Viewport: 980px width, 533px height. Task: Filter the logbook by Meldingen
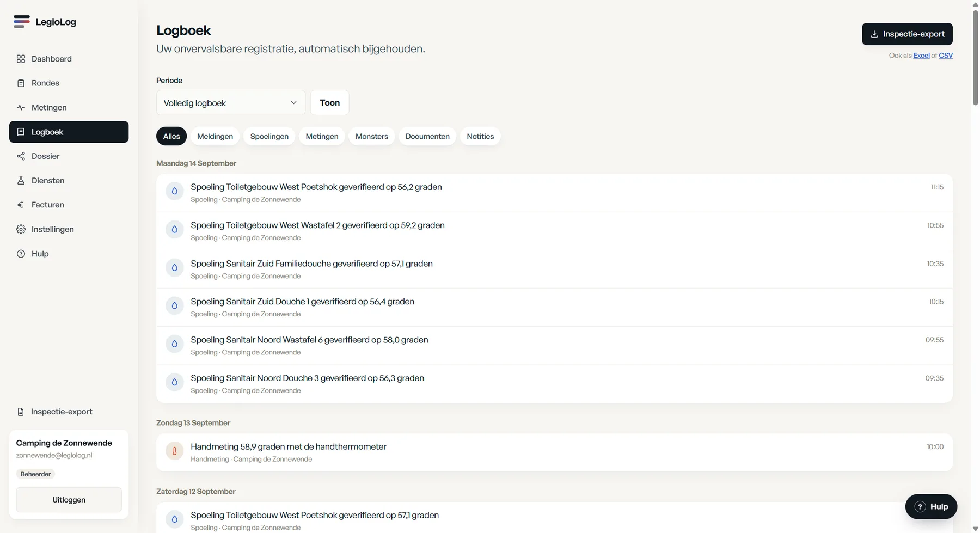(215, 136)
